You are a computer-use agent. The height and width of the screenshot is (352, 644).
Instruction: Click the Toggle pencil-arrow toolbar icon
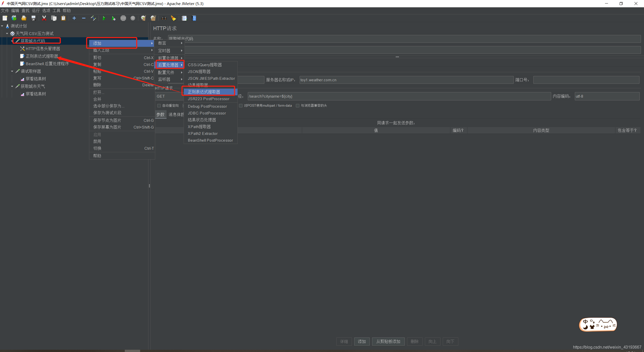93,18
